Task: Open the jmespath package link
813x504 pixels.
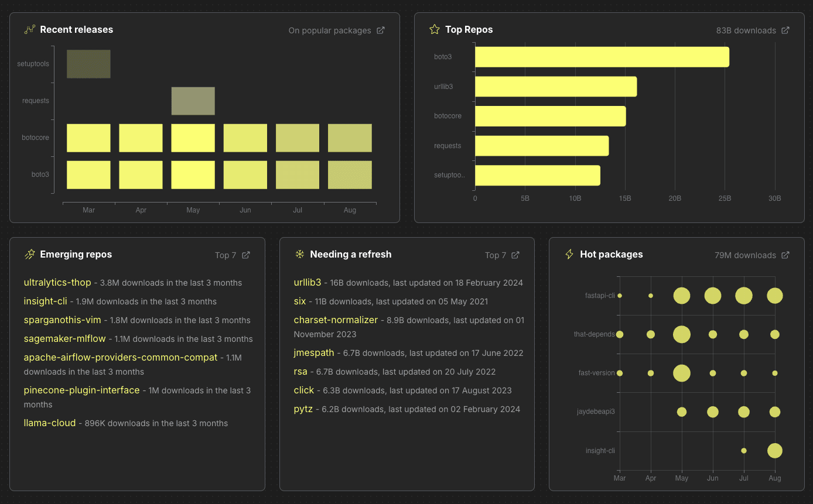Action: [314, 353]
